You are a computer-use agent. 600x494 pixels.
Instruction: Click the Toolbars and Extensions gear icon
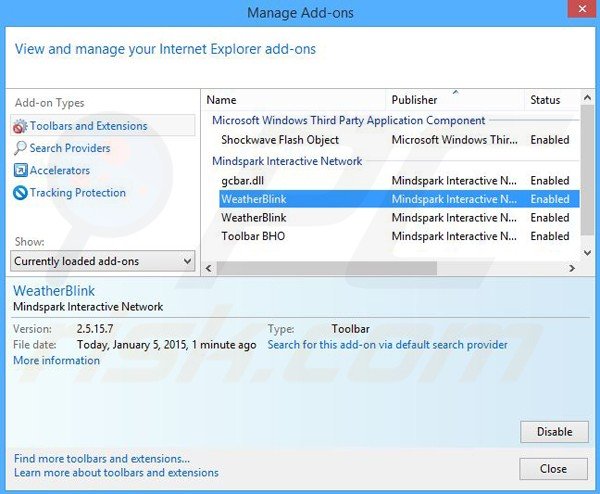pyautogui.click(x=20, y=126)
